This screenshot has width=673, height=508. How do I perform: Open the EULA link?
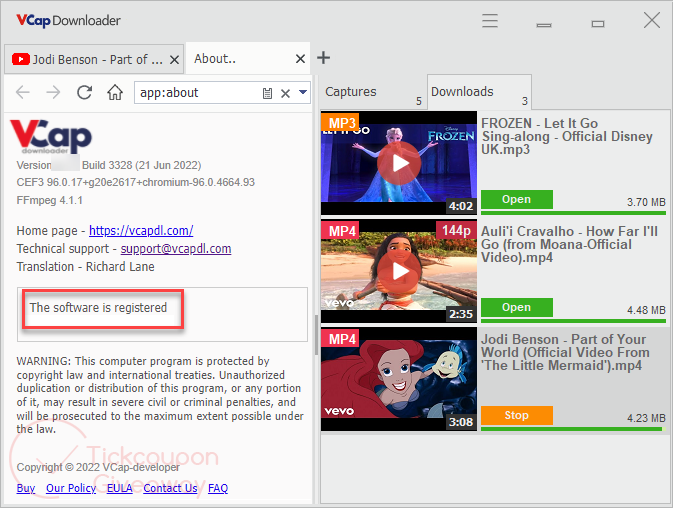coord(119,488)
